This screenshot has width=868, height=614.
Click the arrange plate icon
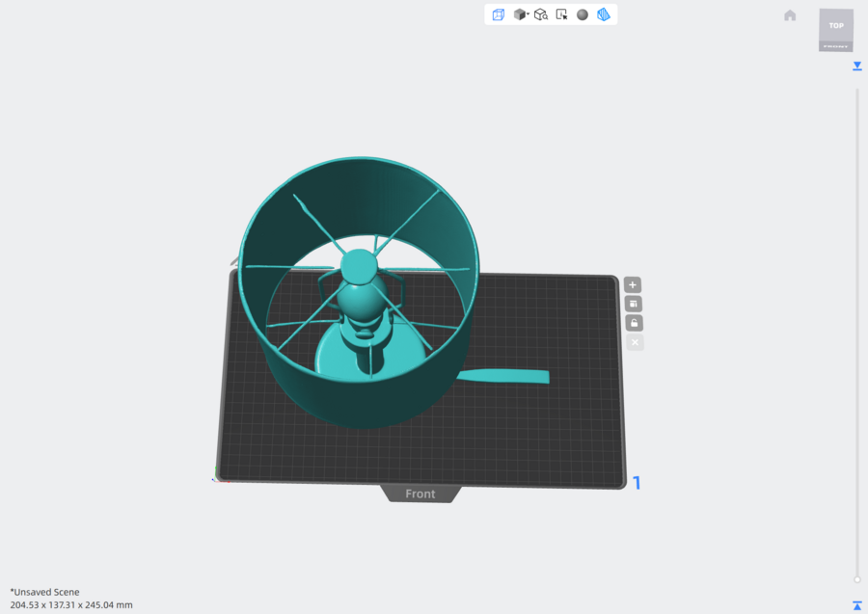(x=634, y=304)
